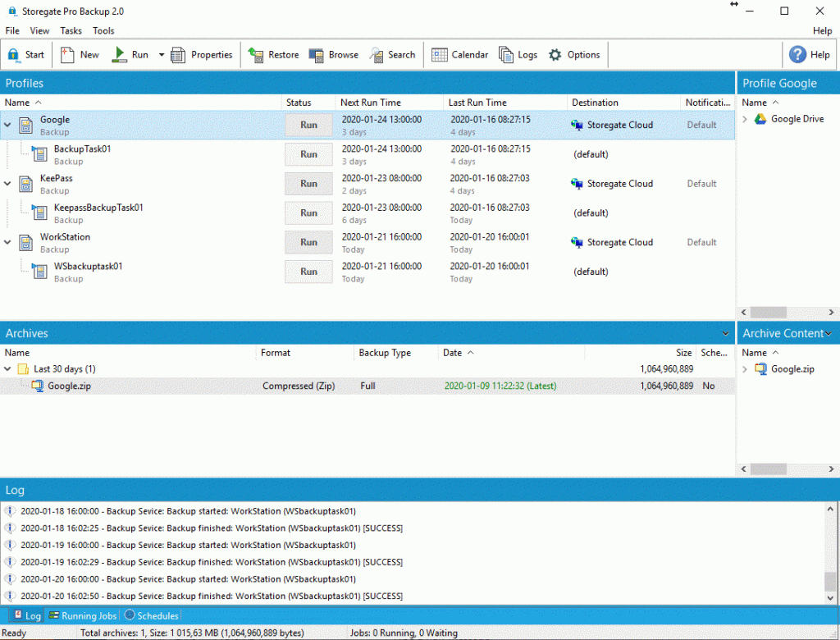
Task: Switch to the Running Jobs tab
Action: click(83, 616)
